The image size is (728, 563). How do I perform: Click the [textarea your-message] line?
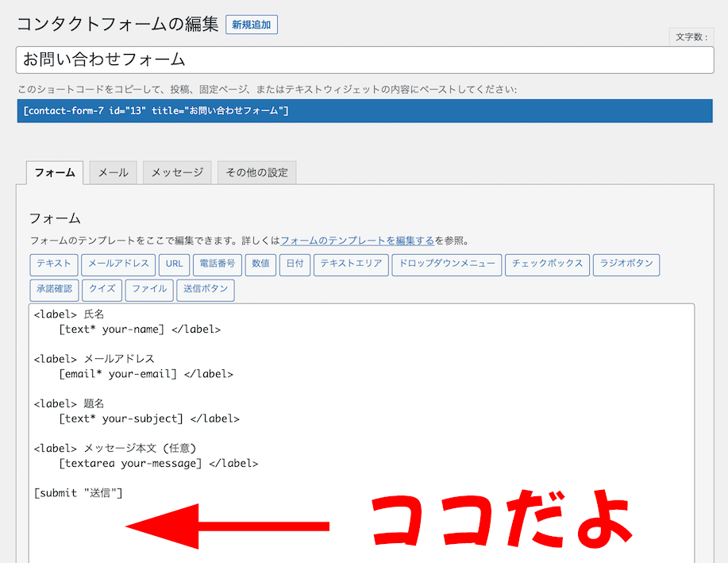[x=158, y=463]
